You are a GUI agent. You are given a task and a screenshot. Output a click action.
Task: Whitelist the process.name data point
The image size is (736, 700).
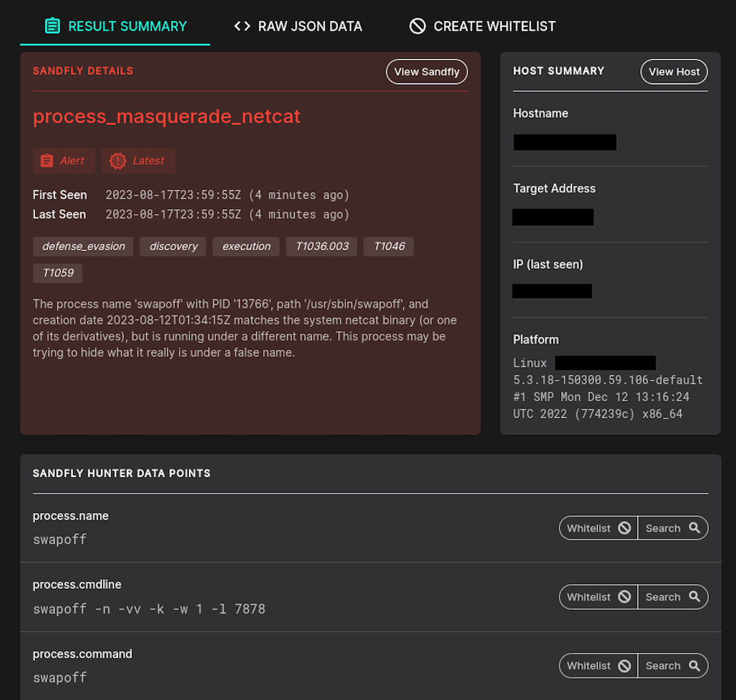pos(597,528)
